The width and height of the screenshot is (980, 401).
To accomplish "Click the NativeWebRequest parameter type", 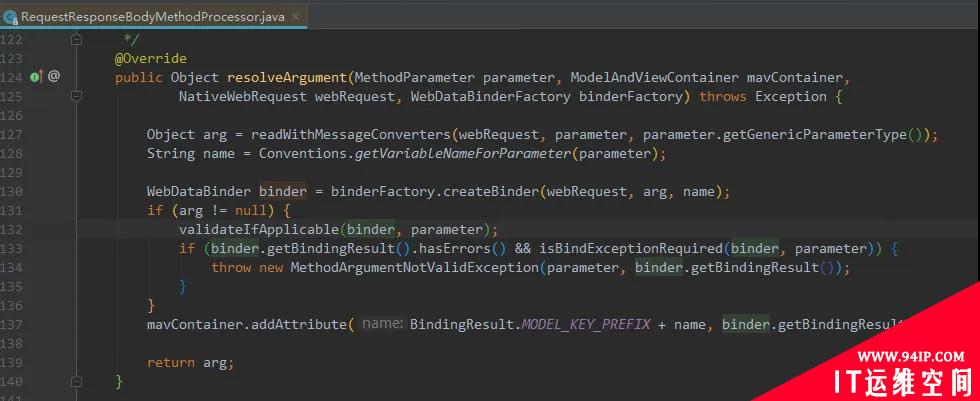I will click(x=243, y=96).
